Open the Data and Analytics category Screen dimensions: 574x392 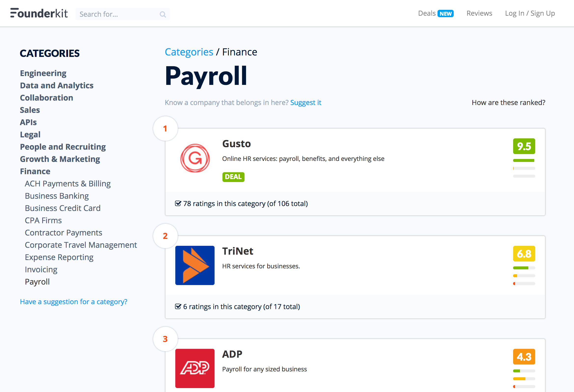click(x=57, y=85)
